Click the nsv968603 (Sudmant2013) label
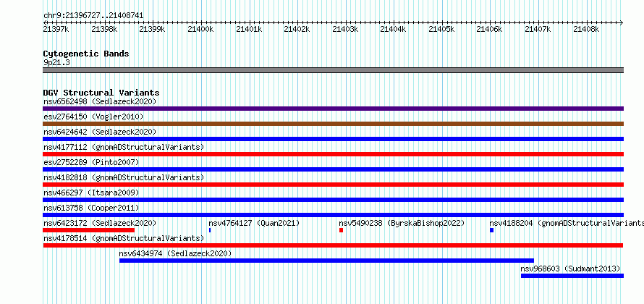Viewport: 644px width, 304px height. pos(570,269)
